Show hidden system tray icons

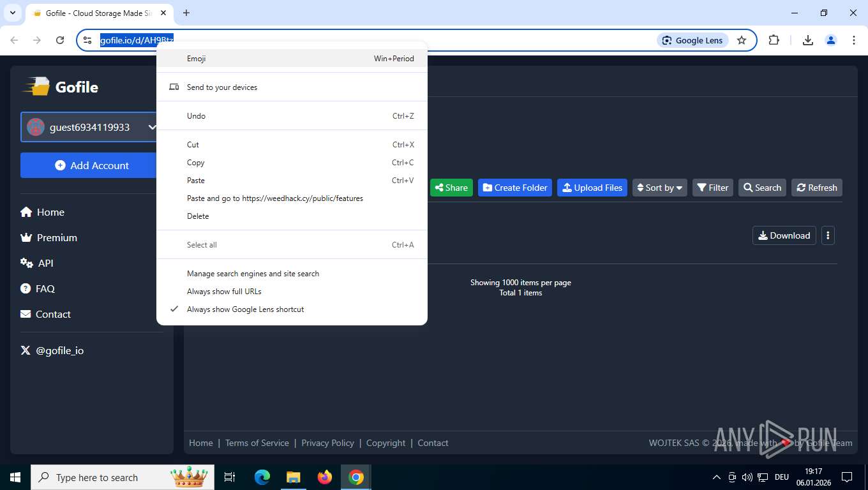(x=717, y=477)
